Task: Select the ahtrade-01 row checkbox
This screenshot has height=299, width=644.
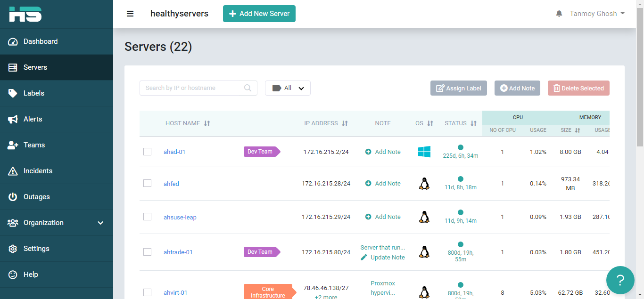Action: [147, 252]
